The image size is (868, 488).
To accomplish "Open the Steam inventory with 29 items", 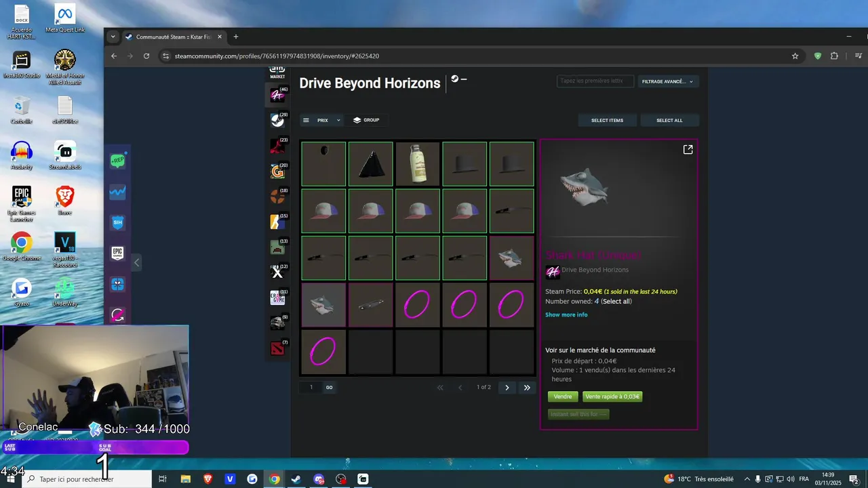I will (x=277, y=120).
